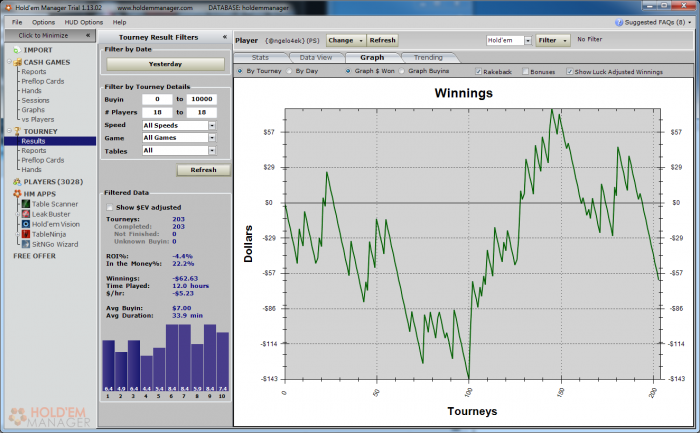The image size is (700, 433).
Task: Click Refresh in Tourney Result Filters
Action: click(204, 170)
